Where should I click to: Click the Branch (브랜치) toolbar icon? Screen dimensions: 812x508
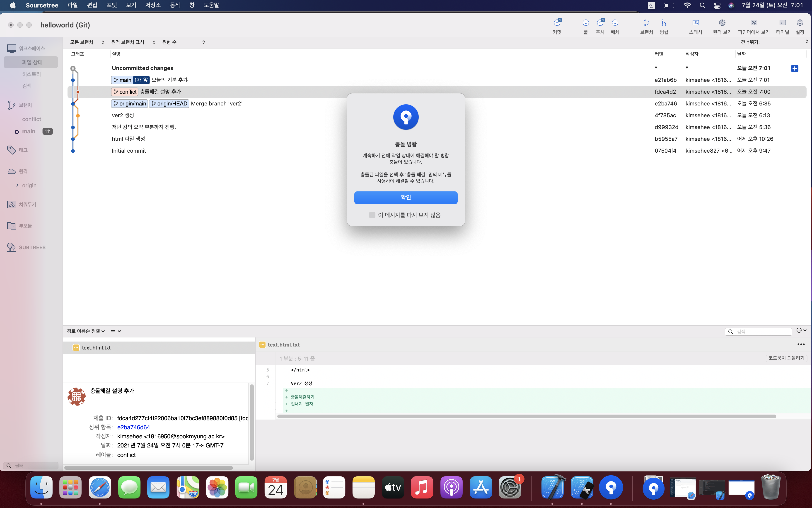(x=646, y=23)
